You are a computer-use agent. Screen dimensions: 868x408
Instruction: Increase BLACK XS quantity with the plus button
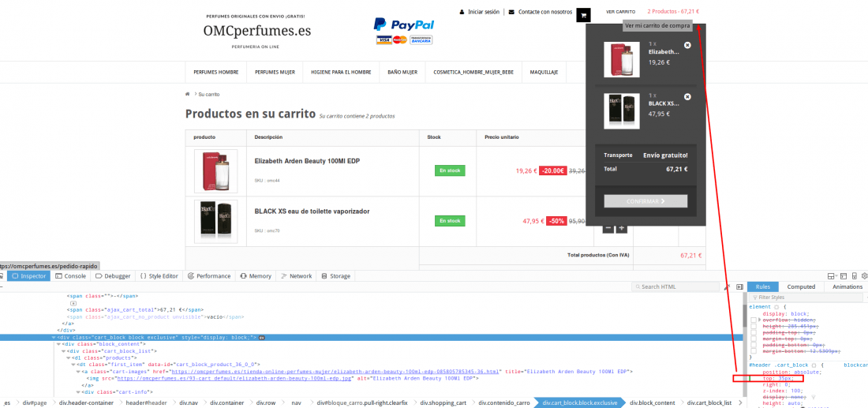pos(621,227)
